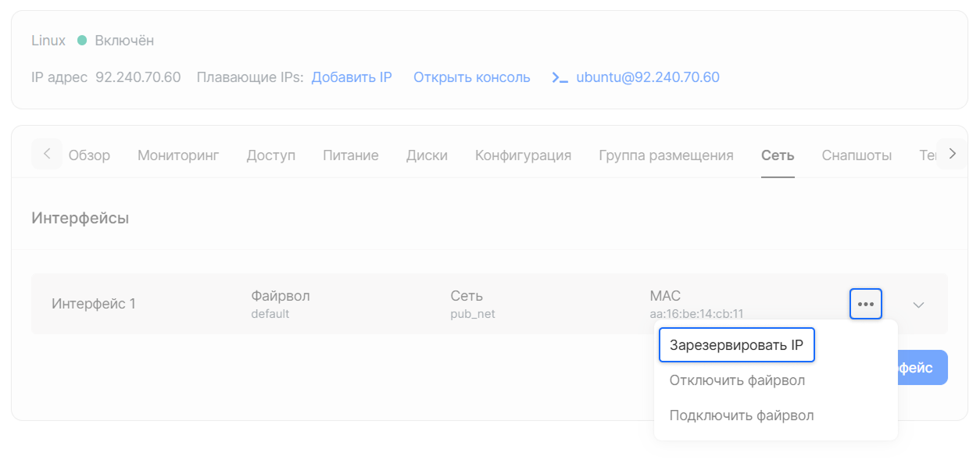
Task: Expand Интерфейс 1 details with the chevron
Action: [x=919, y=304]
